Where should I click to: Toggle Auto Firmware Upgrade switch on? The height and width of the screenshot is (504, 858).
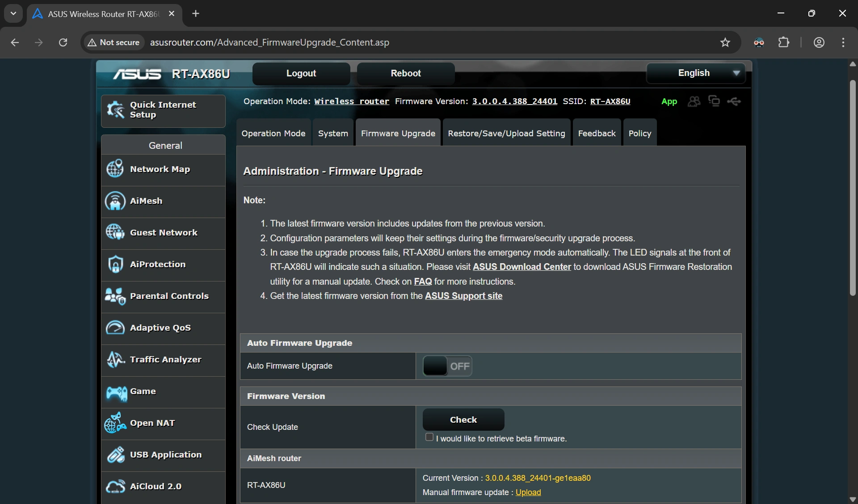[447, 366]
